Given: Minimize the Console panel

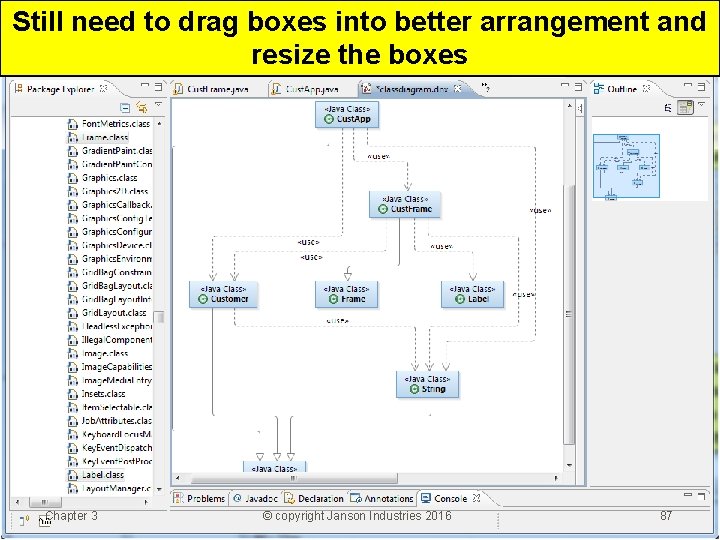Looking at the screenshot, I should point(688,495).
